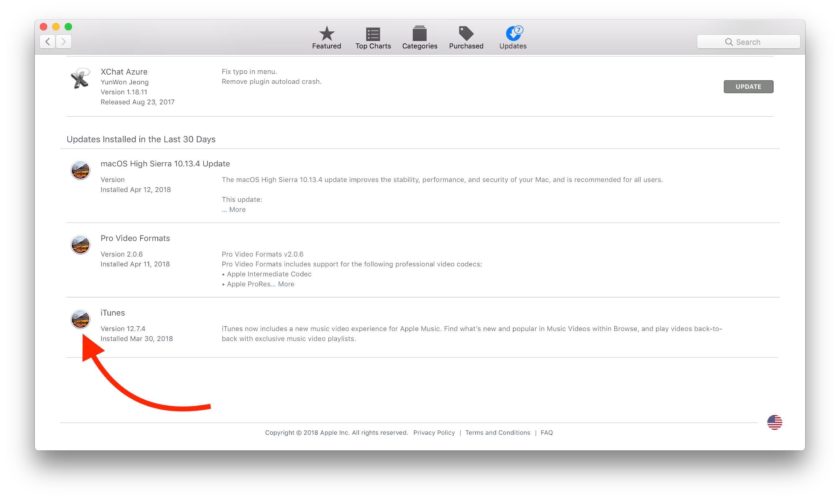Click 'Version 12.7.4' text

[x=123, y=329]
